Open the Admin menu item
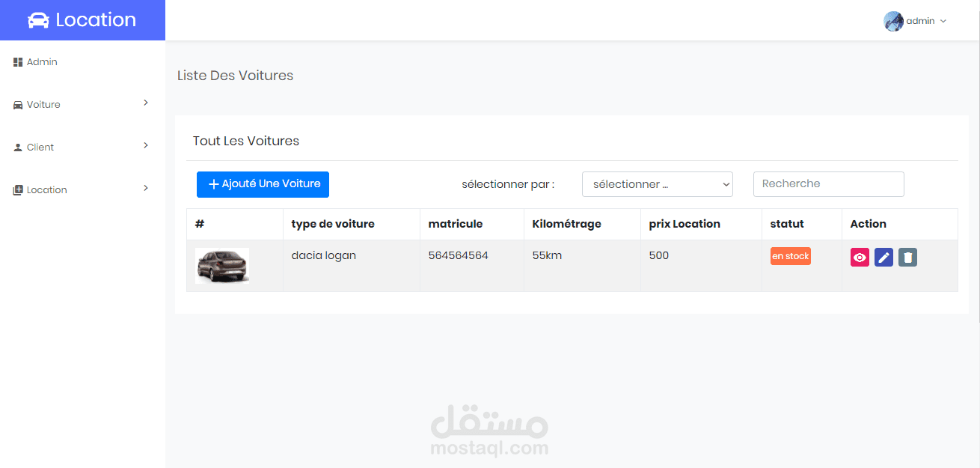 42,62
